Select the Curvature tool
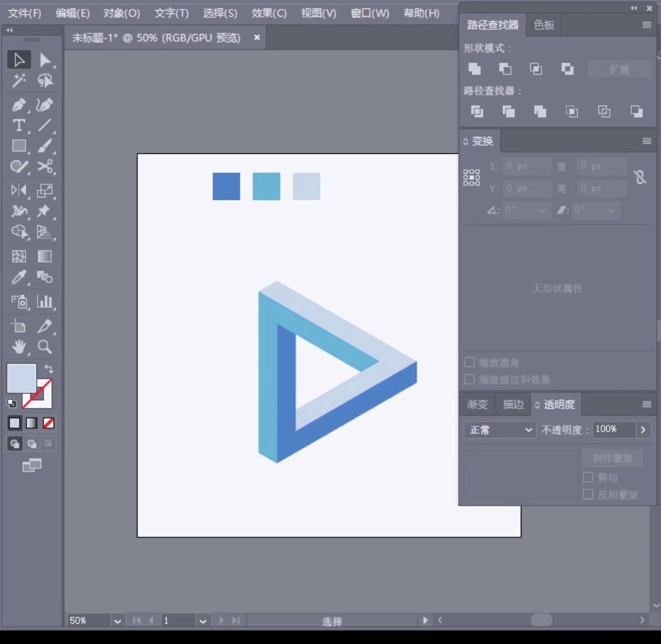Viewport: 661px width, 644px height. (x=45, y=105)
